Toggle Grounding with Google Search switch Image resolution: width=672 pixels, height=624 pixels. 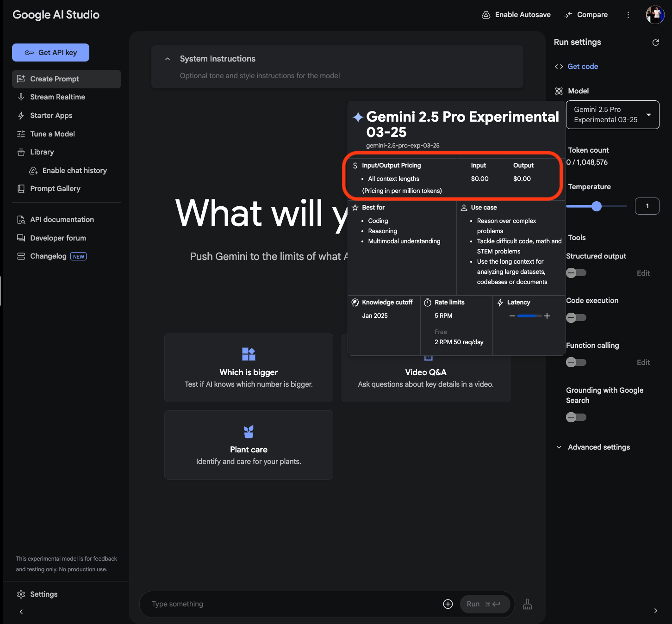(x=576, y=417)
